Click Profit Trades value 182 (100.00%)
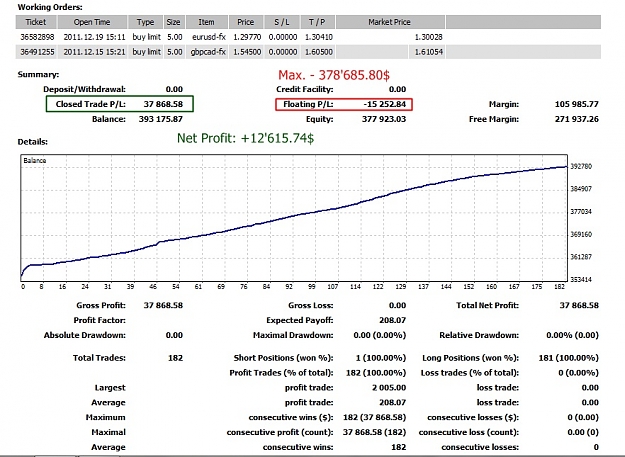This screenshot has width=625, height=457. tap(376, 373)
